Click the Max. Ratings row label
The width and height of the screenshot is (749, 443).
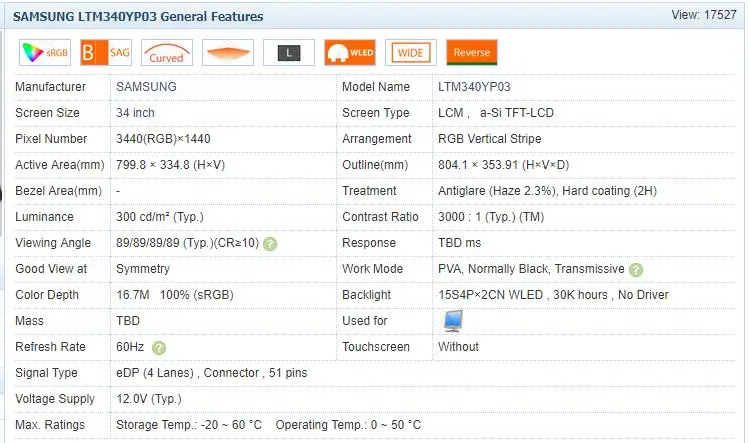click(x=50, y=425)
